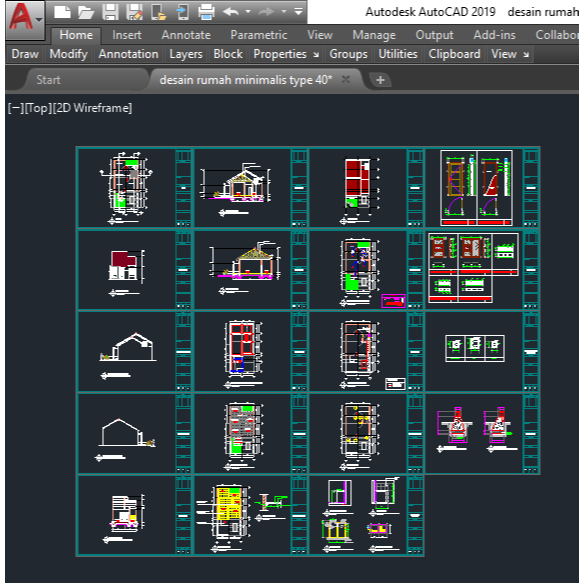
Task: Expand the Utilities panel
Action: click(x=398, y=54)
